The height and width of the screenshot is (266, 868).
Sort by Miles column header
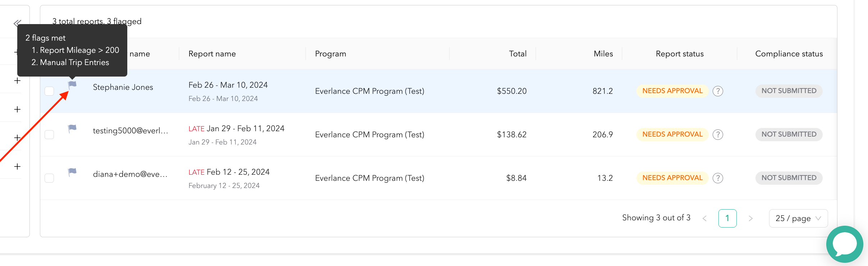603,54
